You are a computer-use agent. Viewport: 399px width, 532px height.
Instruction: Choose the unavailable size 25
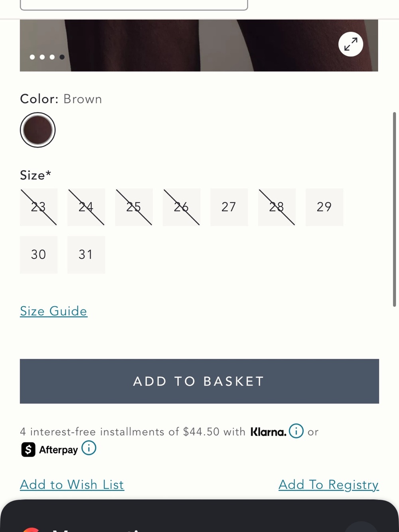pyautogui.click(x=134, y=207)
